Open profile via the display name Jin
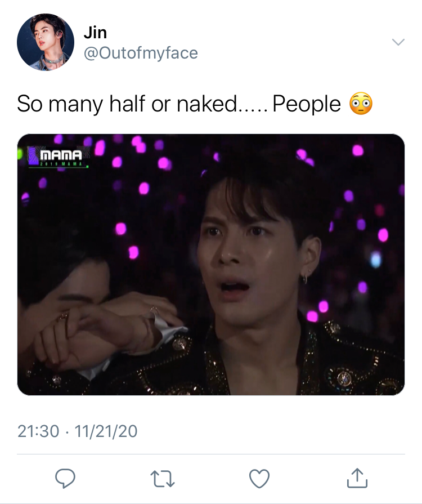422x504 pixels. (x=95, y=33)
